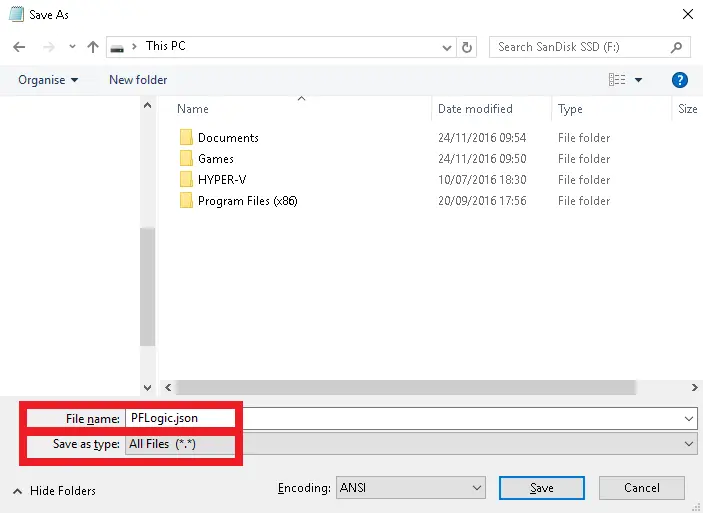The image size is (703, 513).
Task: Click the view layout icon
Action: [617, 80]
